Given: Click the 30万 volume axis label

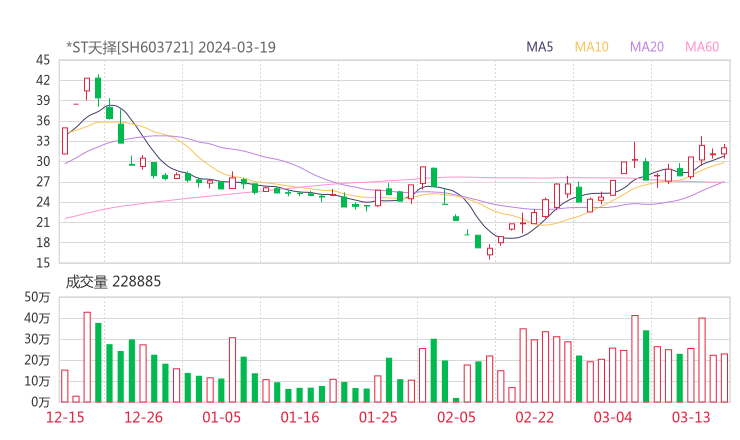Looking at the screenshot, I should 37,339.
